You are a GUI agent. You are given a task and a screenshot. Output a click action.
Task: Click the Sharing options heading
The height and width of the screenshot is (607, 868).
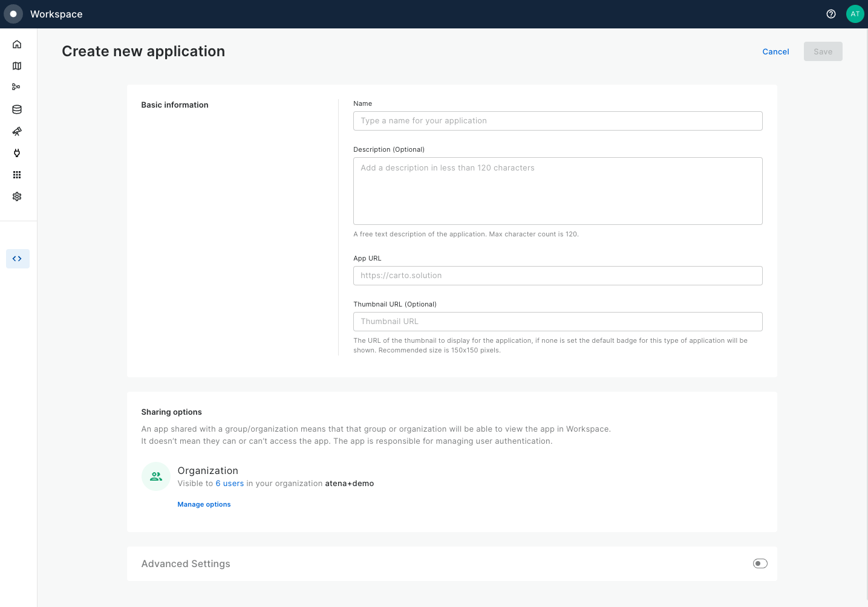(171, 412)
